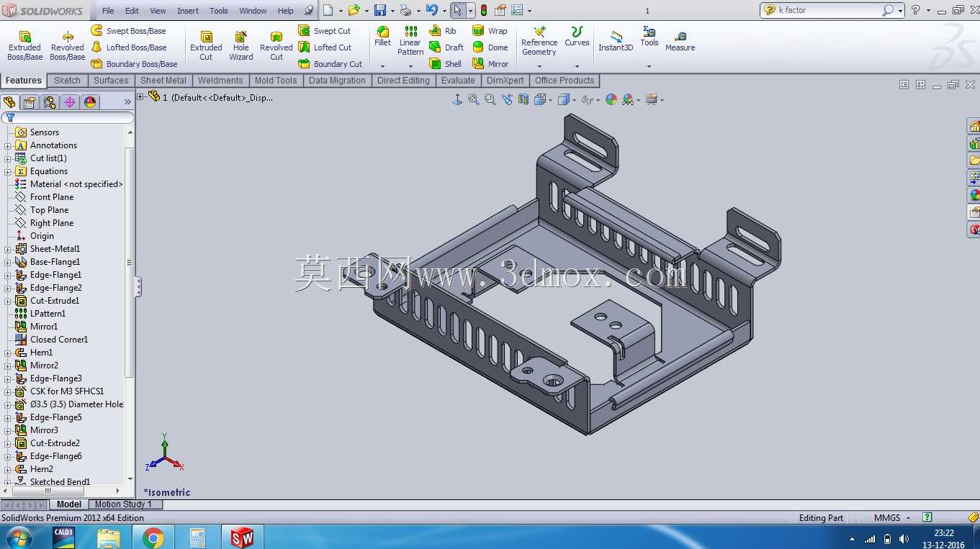Open the DimXpertManager tab icon
Image resolution: width=980 pixels, height=549 pixels.
pyautogui.click(x=70, y=102)
